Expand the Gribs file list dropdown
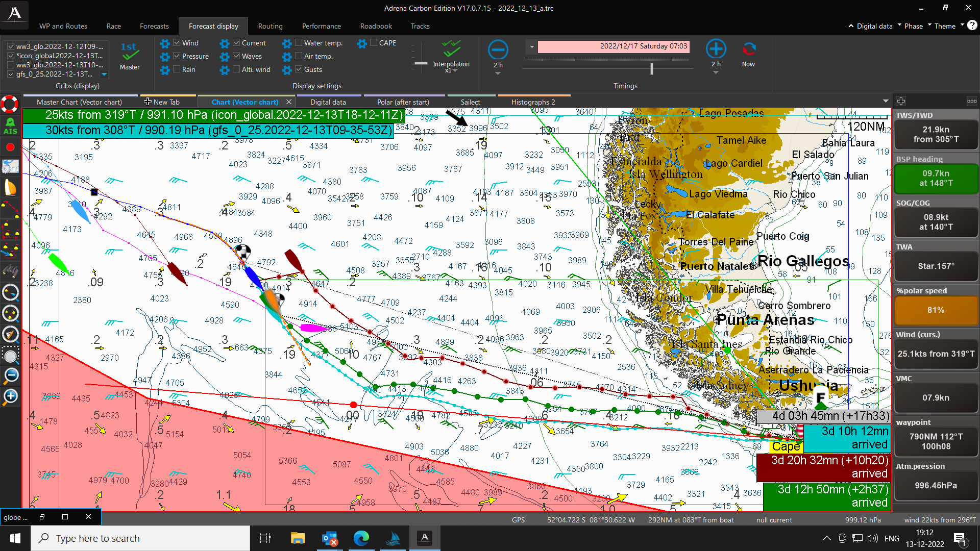Image resolution: width=980 pixels, height=551 pixels. click(x=104, y=74)
